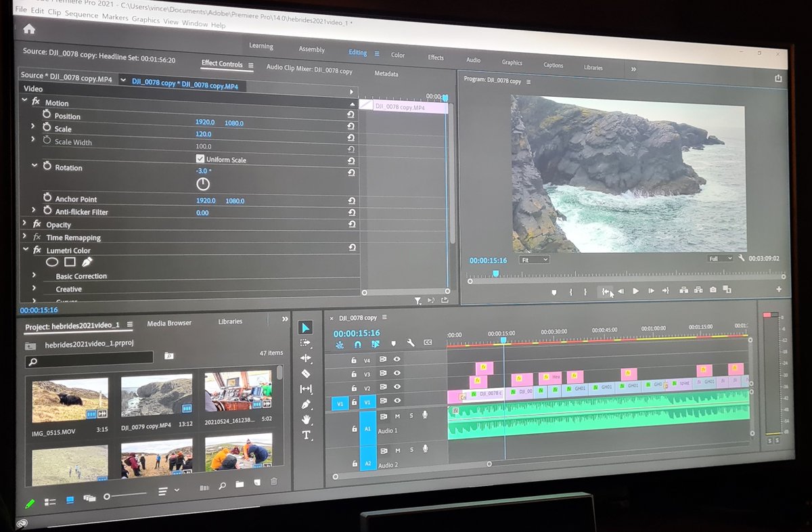
Task: Toggle the Uniform Scale checkbox
Action: pos(200,158)
